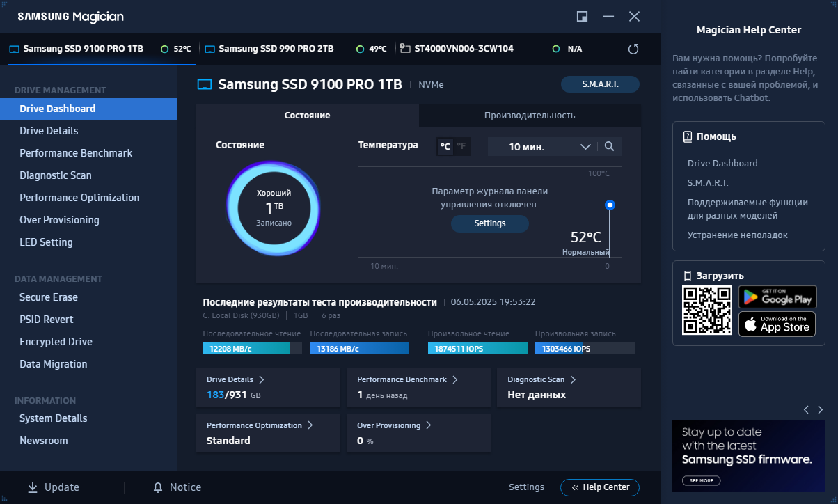
Task: Open Drive Dashboard help link
Action: (x=722, y=163)
